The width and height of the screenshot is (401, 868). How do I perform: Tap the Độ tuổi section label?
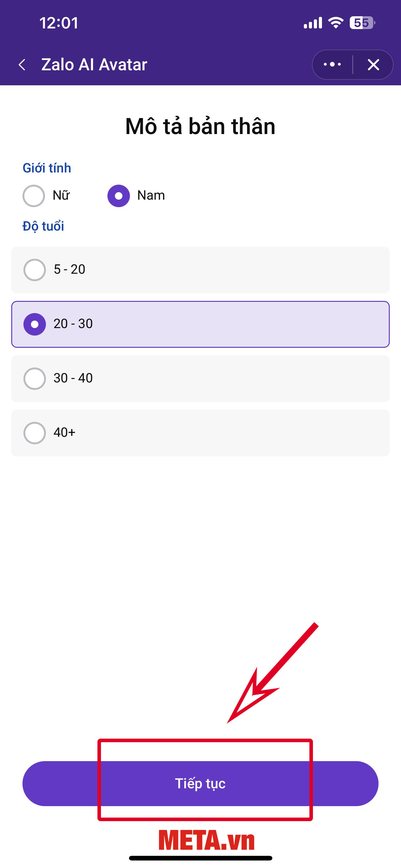43,226
